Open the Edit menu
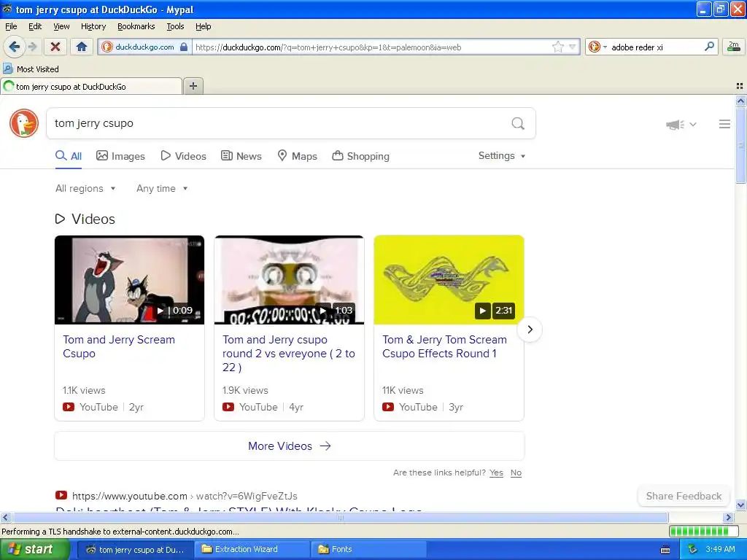The width and height of the screenshot is (747, 560). click(35, 26)
